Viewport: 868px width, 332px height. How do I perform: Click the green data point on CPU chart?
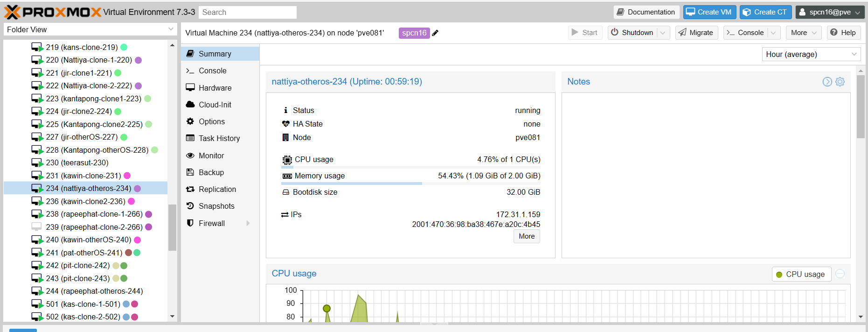pos(326,308)
